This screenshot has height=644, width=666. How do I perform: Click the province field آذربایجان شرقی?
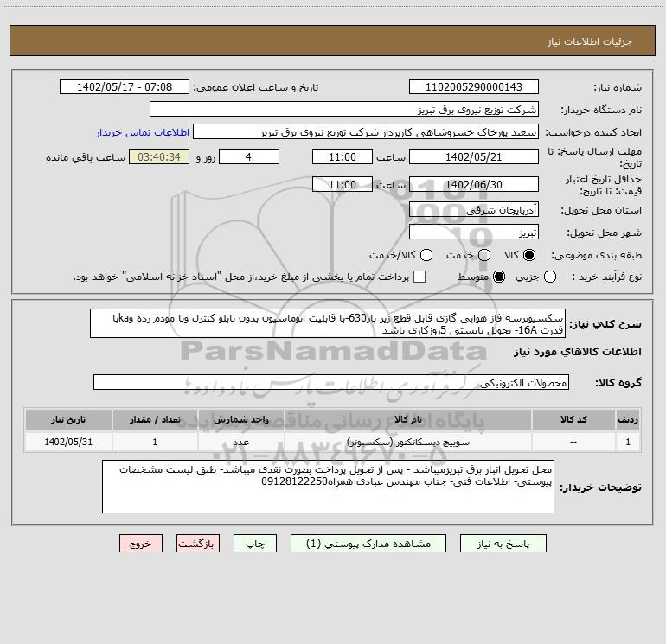474,209
